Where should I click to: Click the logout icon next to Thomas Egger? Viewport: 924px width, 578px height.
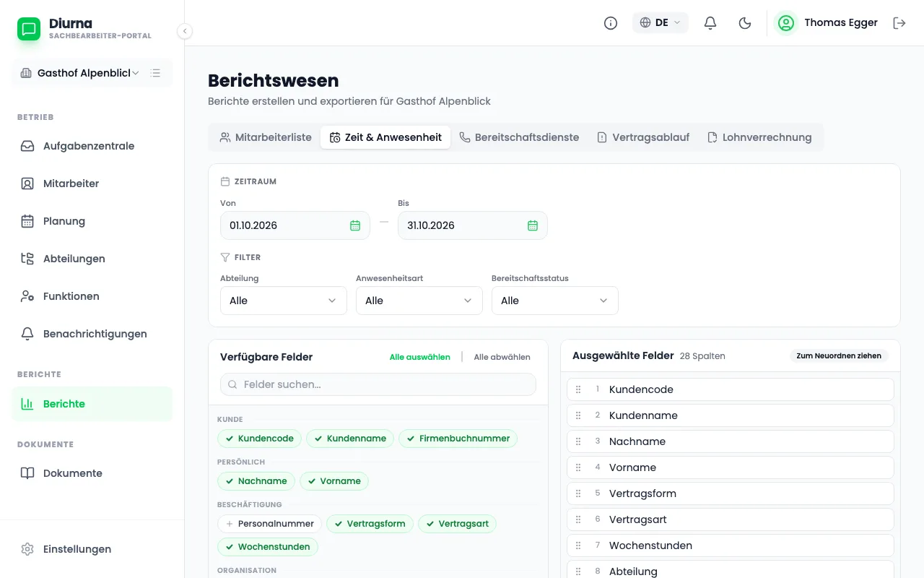click(899, 23)
